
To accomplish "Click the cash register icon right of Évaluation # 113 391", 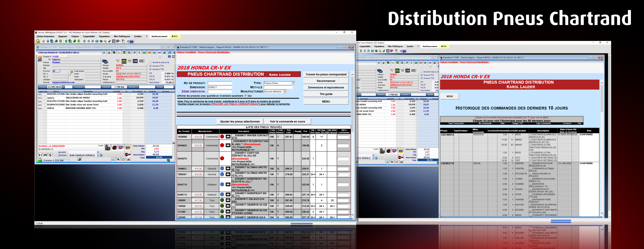I will 79,160.
